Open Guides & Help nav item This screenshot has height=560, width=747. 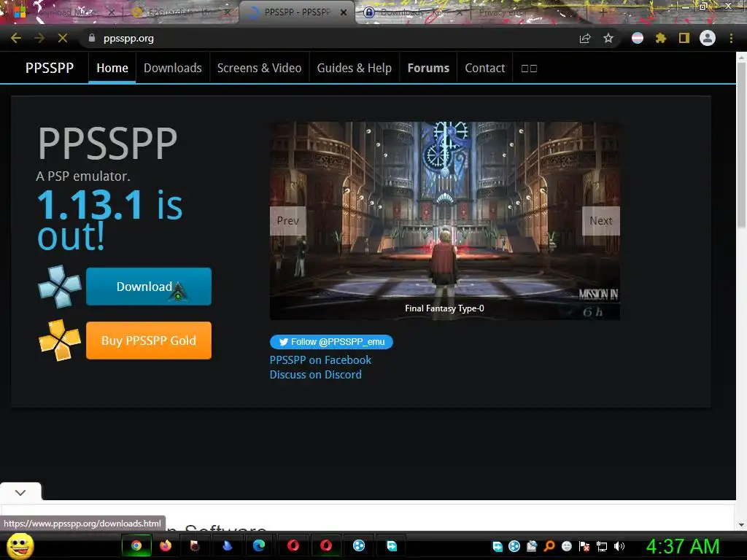tap(354, 68)
